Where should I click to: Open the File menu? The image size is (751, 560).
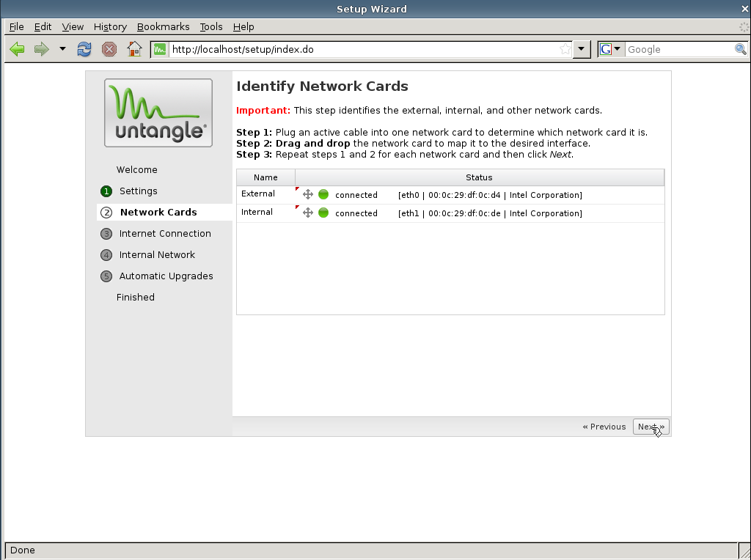16,27
